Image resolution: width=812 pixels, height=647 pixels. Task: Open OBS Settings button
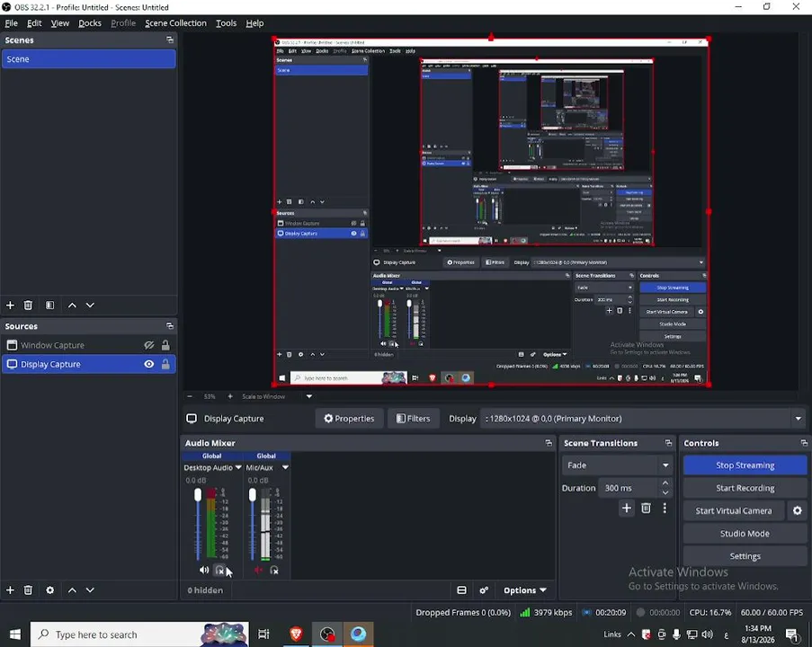click(745, 556)
